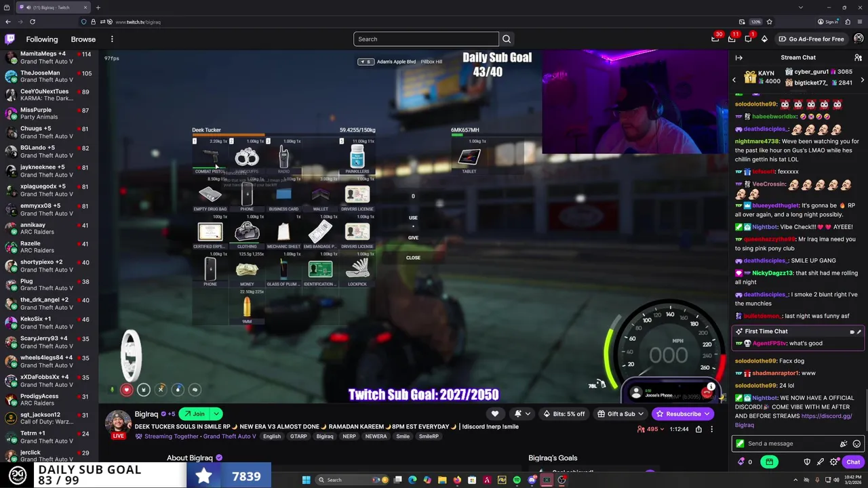The height and width of the screenshot is (488, 868).
Task: Open Prime loot crown with 30 badge
Action: click(715, 39)
